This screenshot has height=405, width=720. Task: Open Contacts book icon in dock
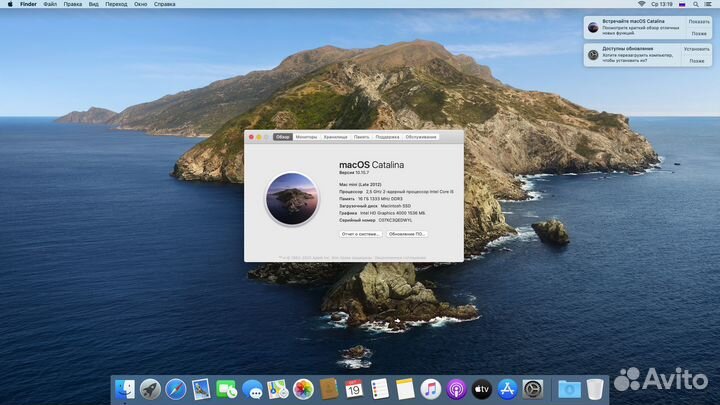click(x=329, y=389)
